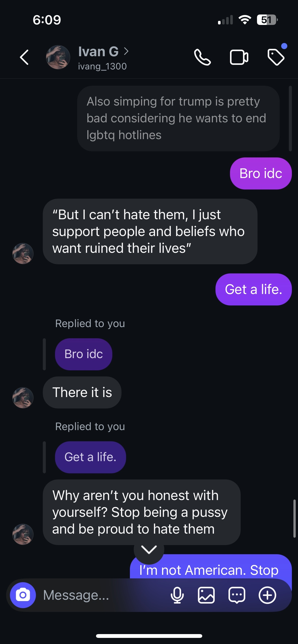Screen dimensions: 298x644
Task: Select the sent "Get a life." purple bubble
Action: 253,289
